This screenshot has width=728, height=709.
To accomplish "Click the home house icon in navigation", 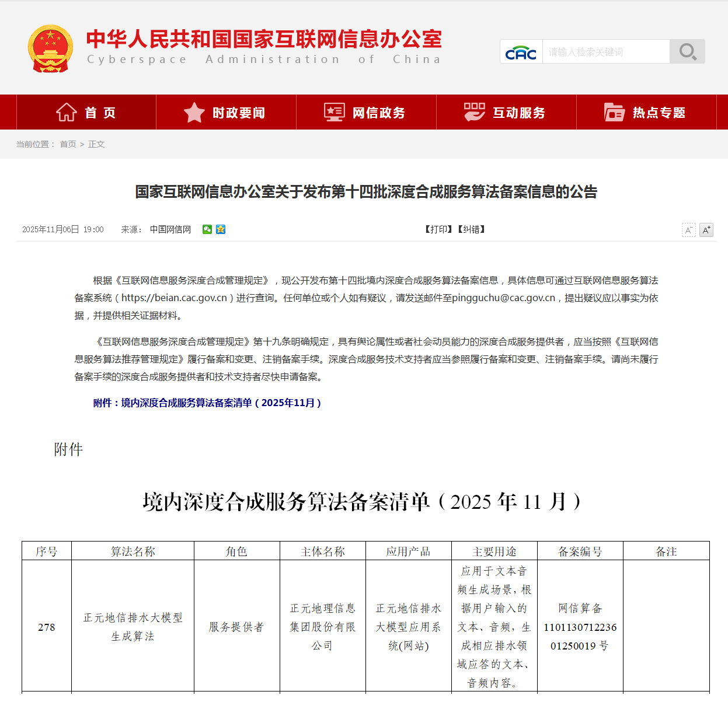I will tap(66, 112).
